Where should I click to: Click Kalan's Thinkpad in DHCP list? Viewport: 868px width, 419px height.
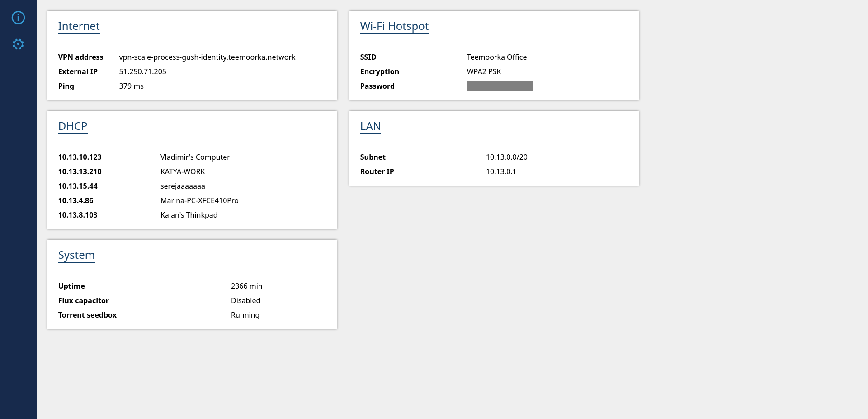pos(189,215)
